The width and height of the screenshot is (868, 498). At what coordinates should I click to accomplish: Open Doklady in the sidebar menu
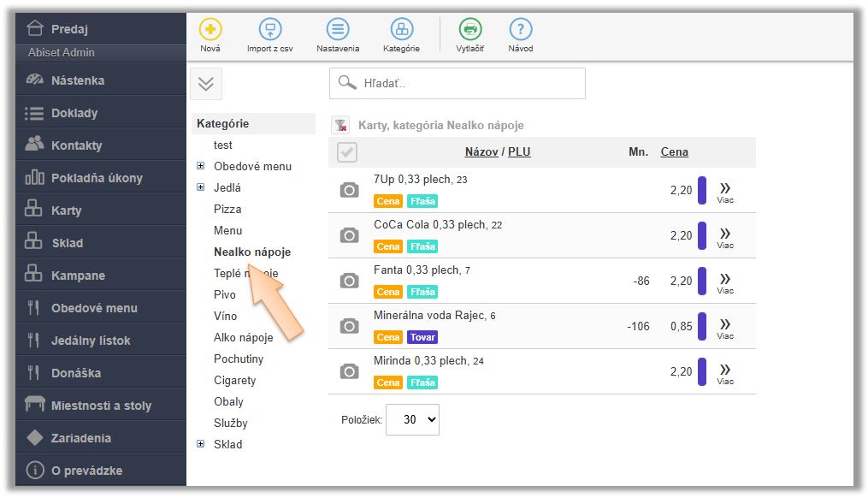74,113
